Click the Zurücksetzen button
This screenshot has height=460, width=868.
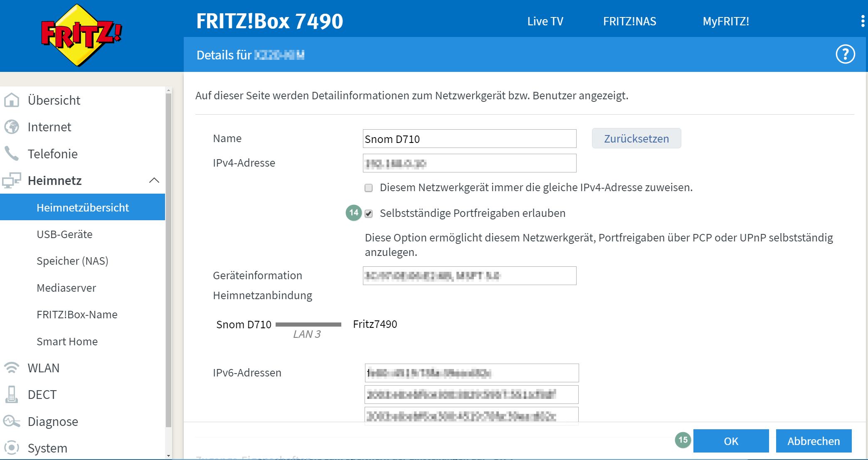click(636, 138)
